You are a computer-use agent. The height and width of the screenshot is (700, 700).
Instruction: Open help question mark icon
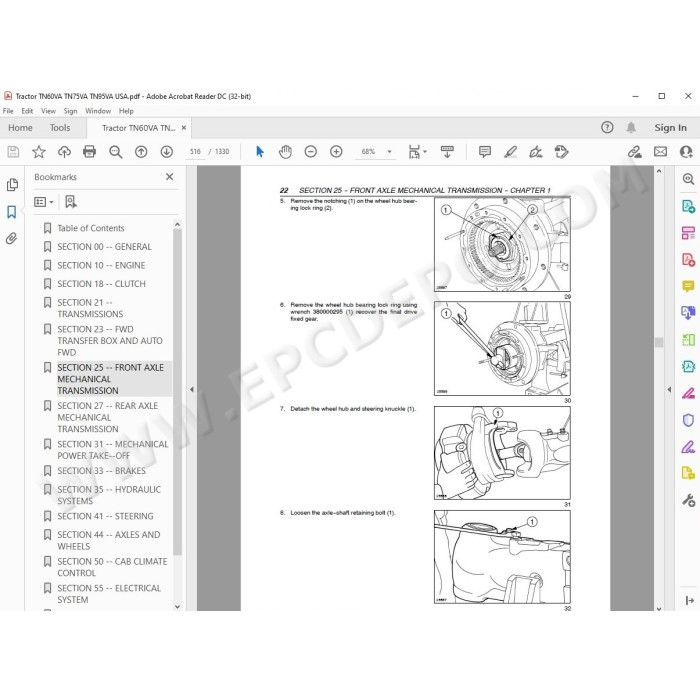click(607, 128)
